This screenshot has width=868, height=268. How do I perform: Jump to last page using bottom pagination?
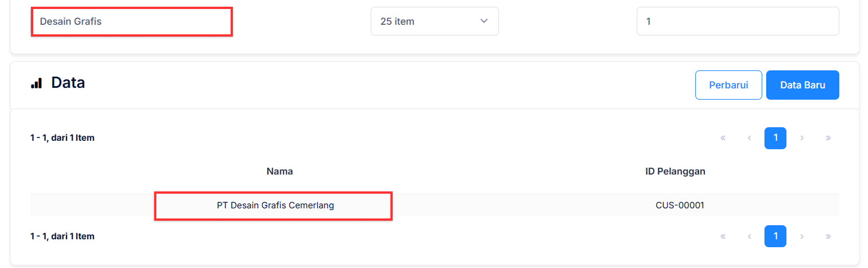828,236
